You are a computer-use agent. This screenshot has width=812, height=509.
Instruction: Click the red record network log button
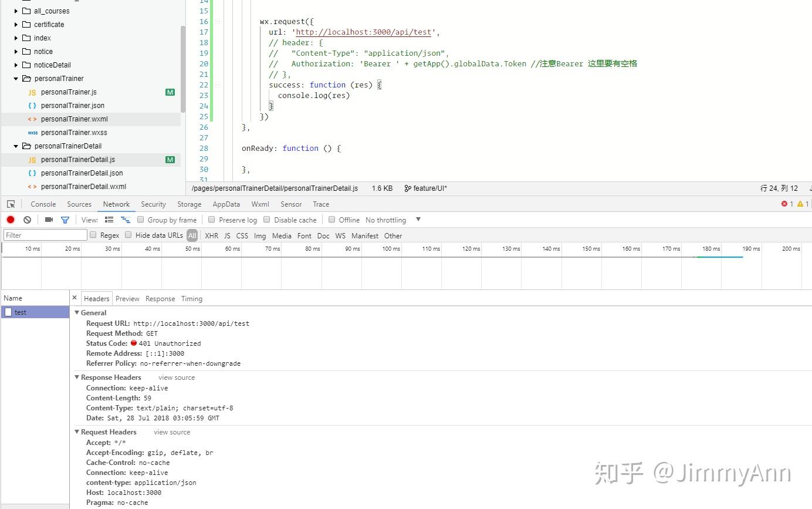pyautogui.click(x=11, y=220)
